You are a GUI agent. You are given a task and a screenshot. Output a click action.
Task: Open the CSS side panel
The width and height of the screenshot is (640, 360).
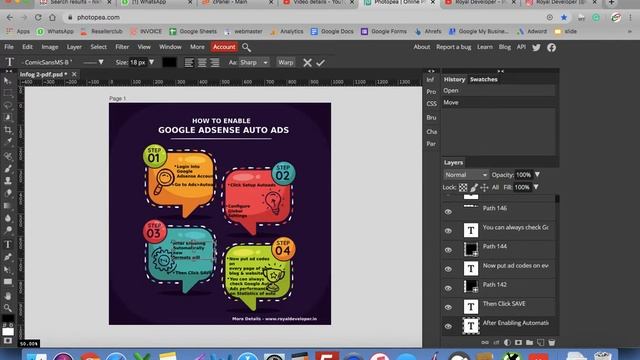pyautogui.click(x=431, y=104)
